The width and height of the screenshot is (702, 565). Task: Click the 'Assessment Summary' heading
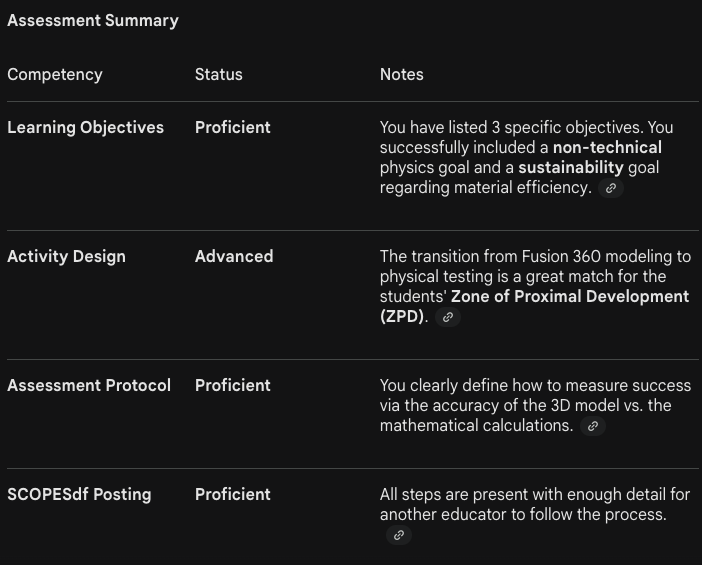tap(93, 20)
